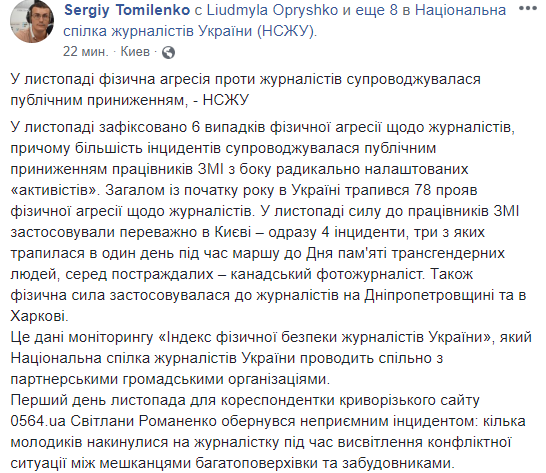
Task: Click the globe public privacy icon
Action: click(x=169, y=52)
